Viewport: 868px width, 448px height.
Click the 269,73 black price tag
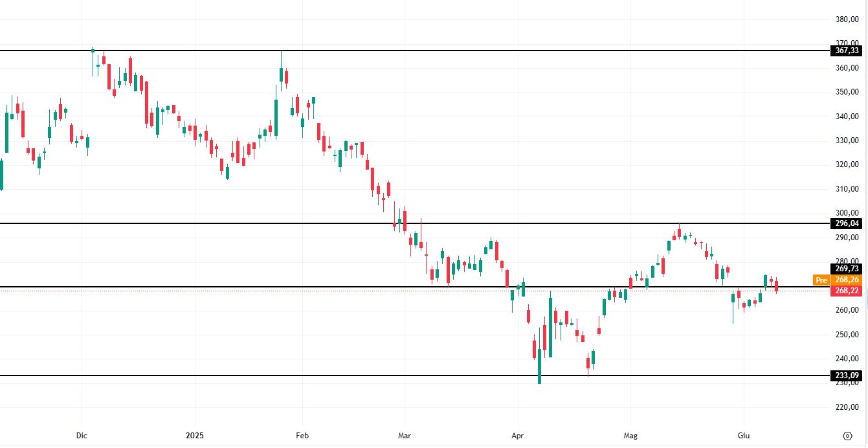[x=847, y=269]
